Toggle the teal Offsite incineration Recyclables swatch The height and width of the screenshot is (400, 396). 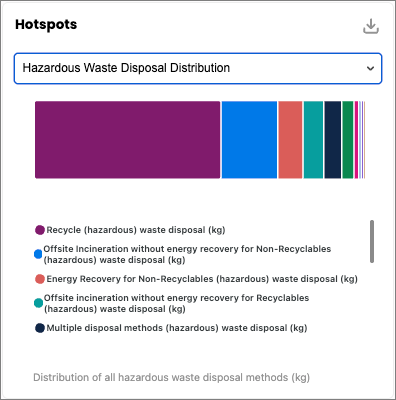(x=39, y=303)
